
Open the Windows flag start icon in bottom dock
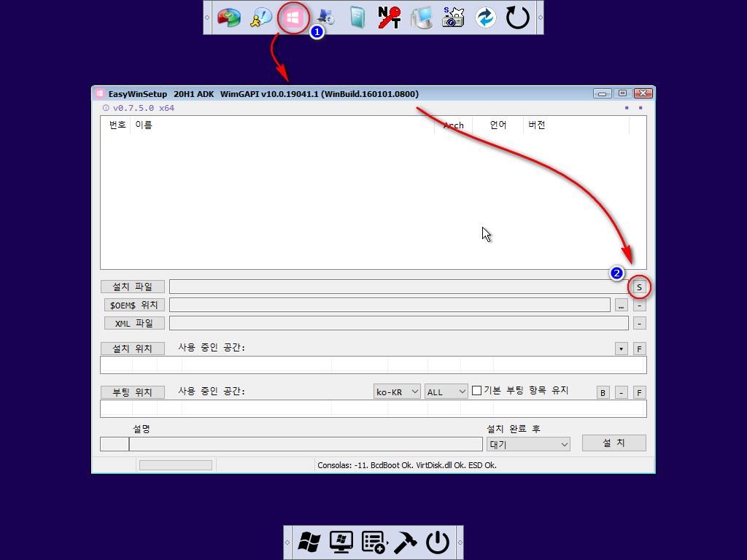click(309, 542)
